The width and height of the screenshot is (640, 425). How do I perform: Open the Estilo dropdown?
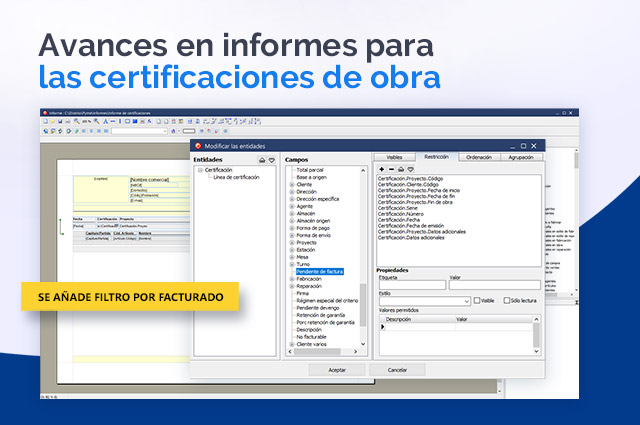[467, 300]
